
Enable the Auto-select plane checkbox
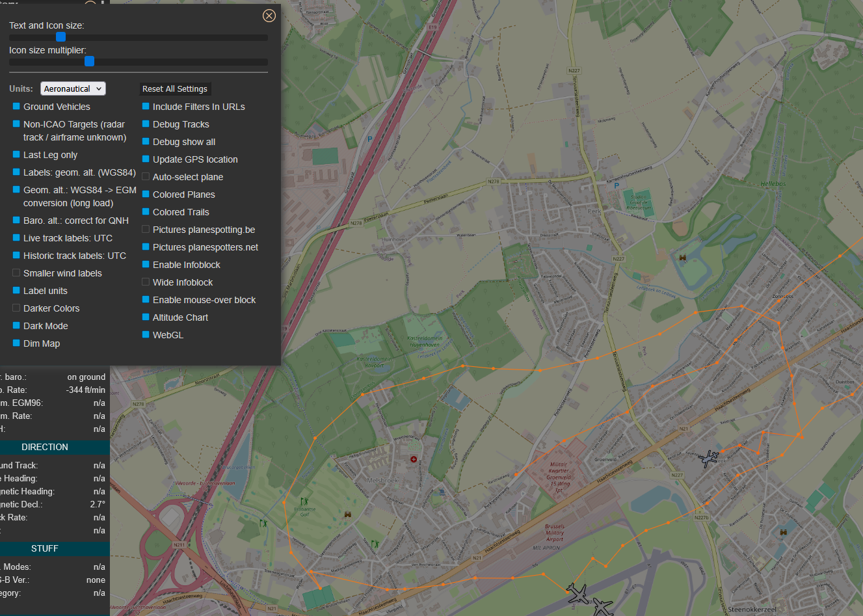146,176
